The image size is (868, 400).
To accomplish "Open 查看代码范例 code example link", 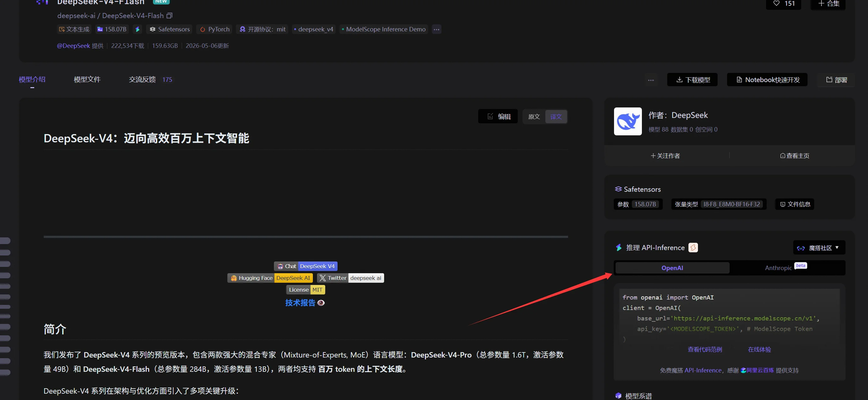I will pyautogui.click(x=705, y=349).
